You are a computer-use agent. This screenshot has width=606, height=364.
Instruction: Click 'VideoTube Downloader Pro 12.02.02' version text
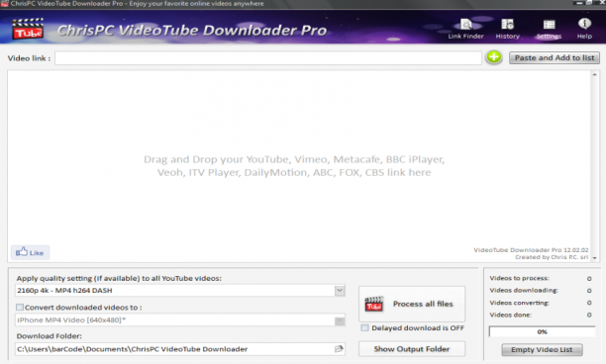tap(531, 250)
